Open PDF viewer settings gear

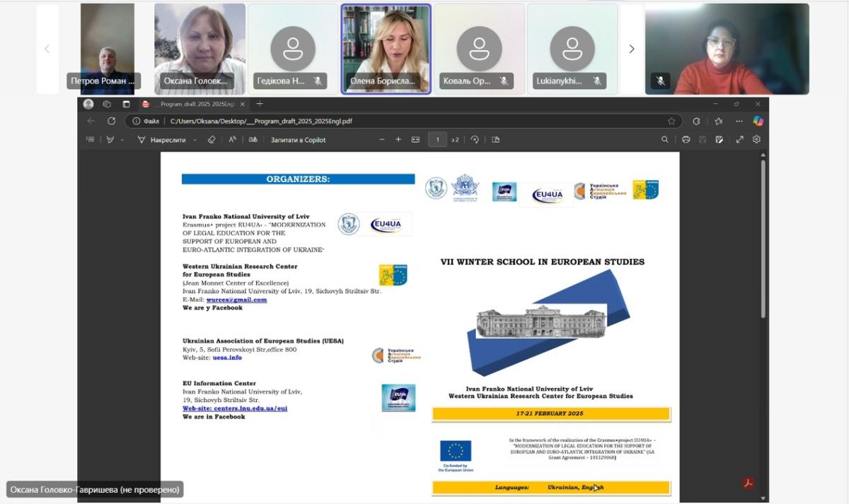point(756,140)
